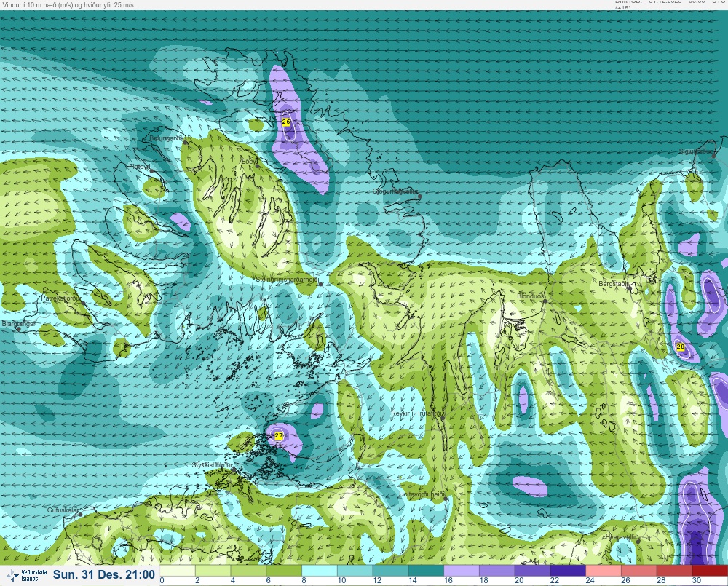Image resolution: width=728 pixels, height=586 pixels.
Task: Select the Bolungarvík station label
Action: click(167, 138)
